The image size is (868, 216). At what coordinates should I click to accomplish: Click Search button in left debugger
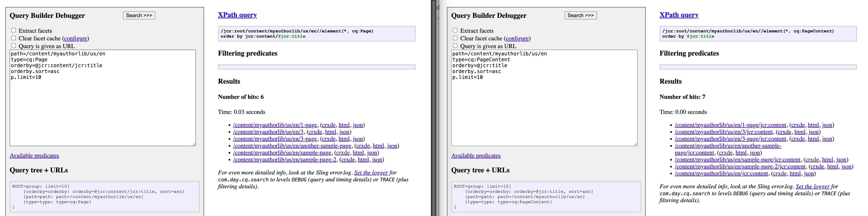tap(139, 16)
